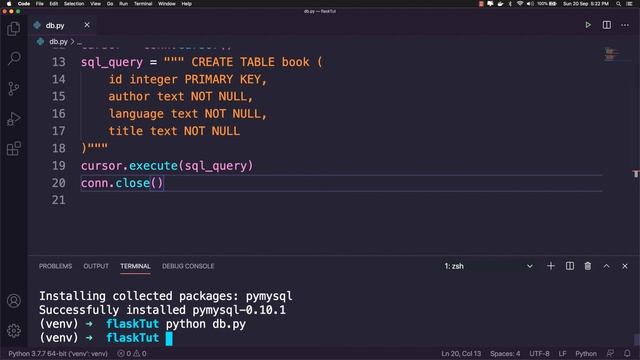Open the Terminal menu
Viewport: 640px width, 360px height.
(143, 4)
